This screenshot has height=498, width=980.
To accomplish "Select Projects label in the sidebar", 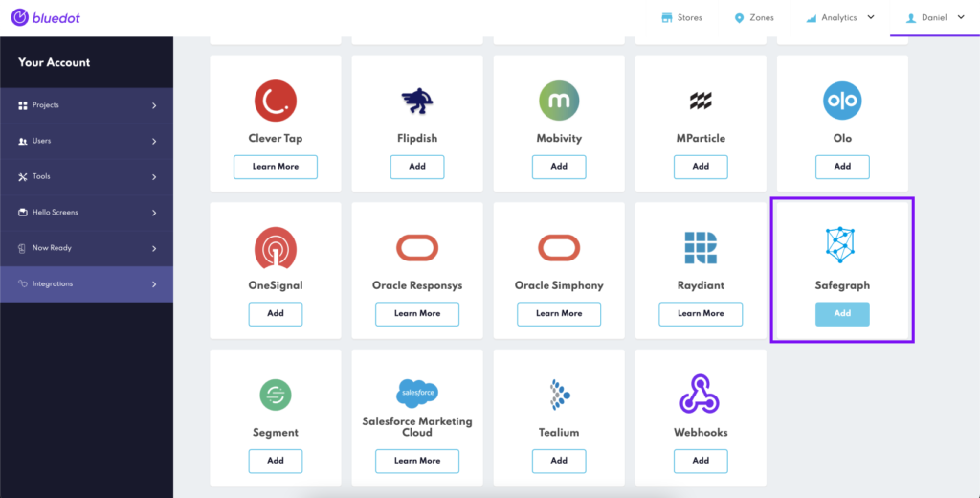I will click(46, 105).
